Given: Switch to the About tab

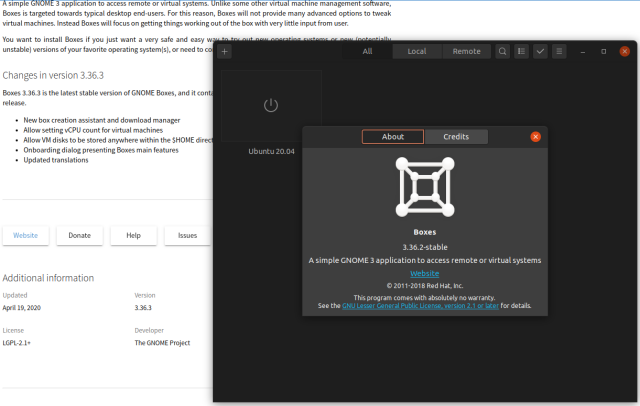Looking at the screenshot, I should (x=393, y=137).
